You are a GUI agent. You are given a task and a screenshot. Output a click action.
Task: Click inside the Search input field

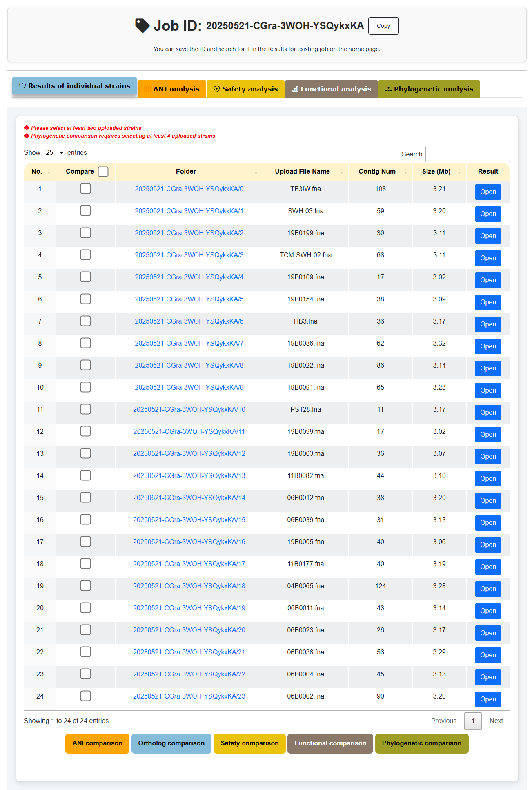click(467, 154)
